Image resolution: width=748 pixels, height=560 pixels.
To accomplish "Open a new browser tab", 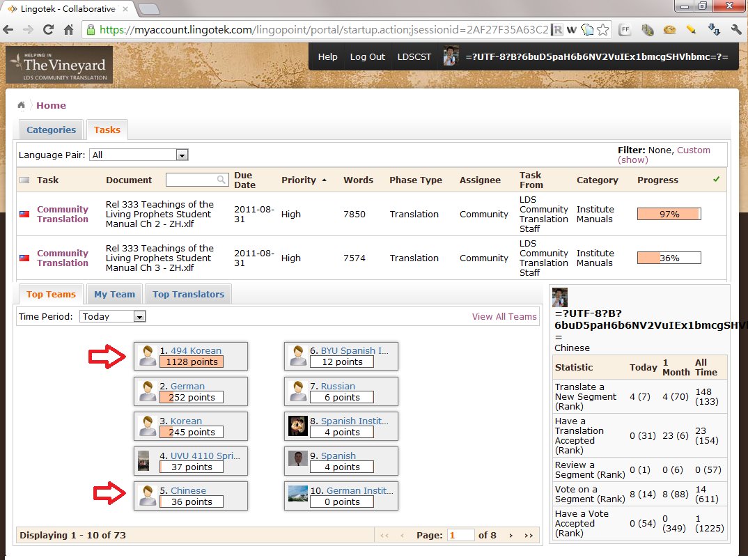I will point(148,8).
